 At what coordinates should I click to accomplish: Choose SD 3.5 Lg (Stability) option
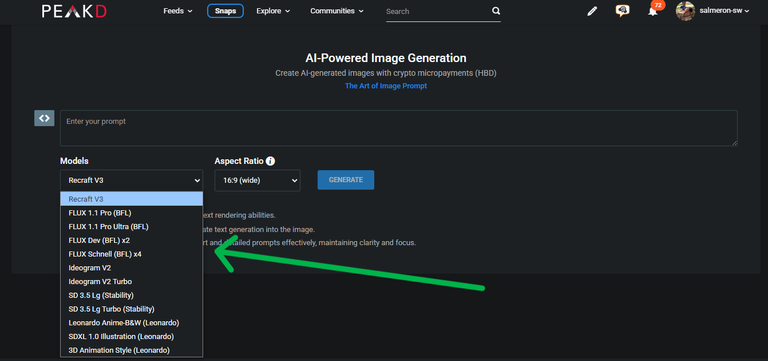click(131, 295)
